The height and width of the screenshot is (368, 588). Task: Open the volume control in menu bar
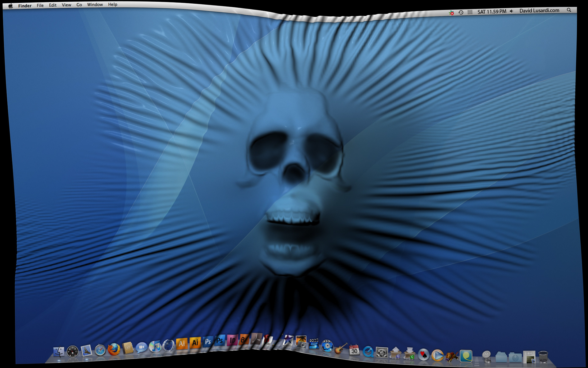pyautogui.click(x=511, y=11)
